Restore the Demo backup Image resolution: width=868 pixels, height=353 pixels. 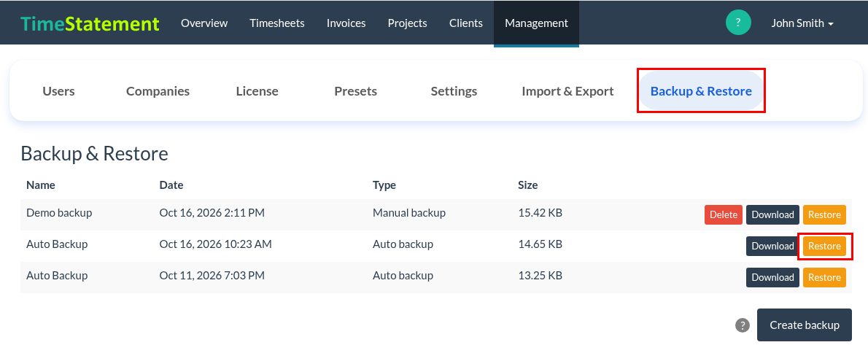tap(824, 214)
